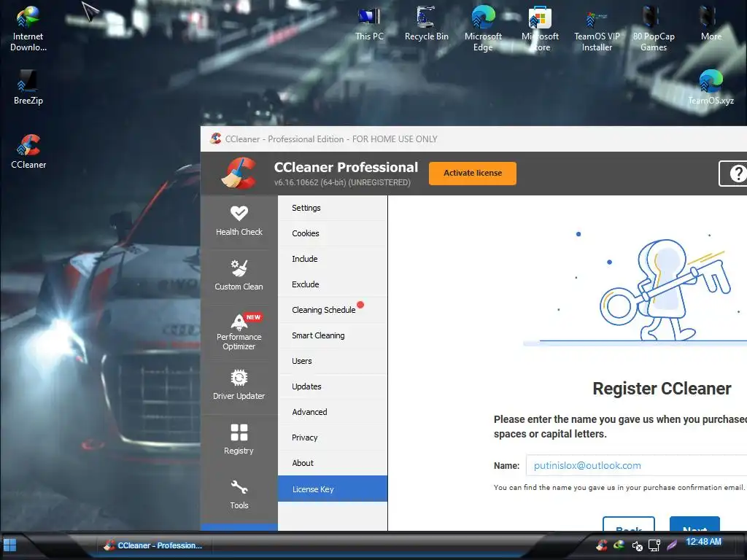The height and width of the screenshot is (560, 747).
Task: Select the License Key options entry
Action: tap(333, 489)
